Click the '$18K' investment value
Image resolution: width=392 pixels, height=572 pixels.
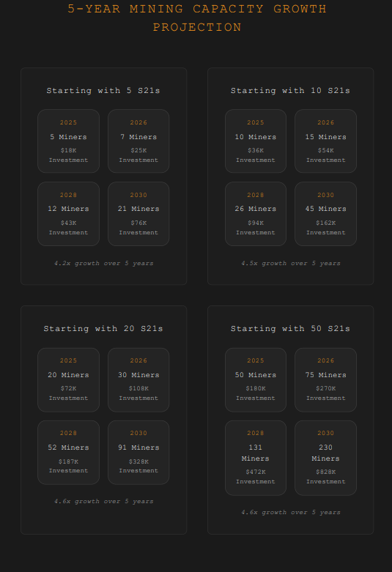pyautogui.click(x=68, y=150)
